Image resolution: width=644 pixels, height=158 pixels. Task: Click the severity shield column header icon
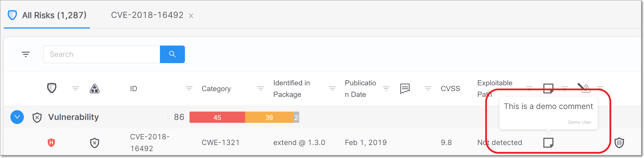point(52,88)
